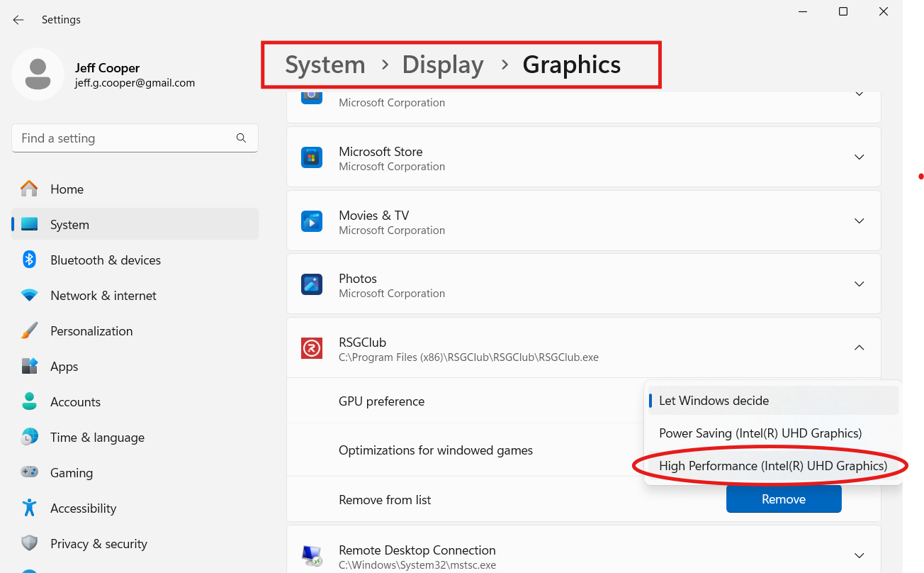
Task: Click the Movies & TV app icon
Action: pyautogui.click(x=312, y=221)
